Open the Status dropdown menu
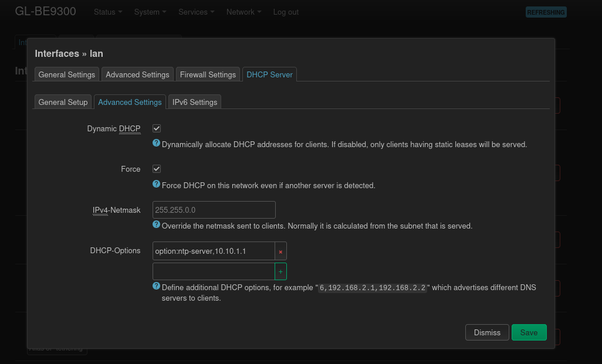602x364 pixels. pyautogui.click(x=108, y=12)
